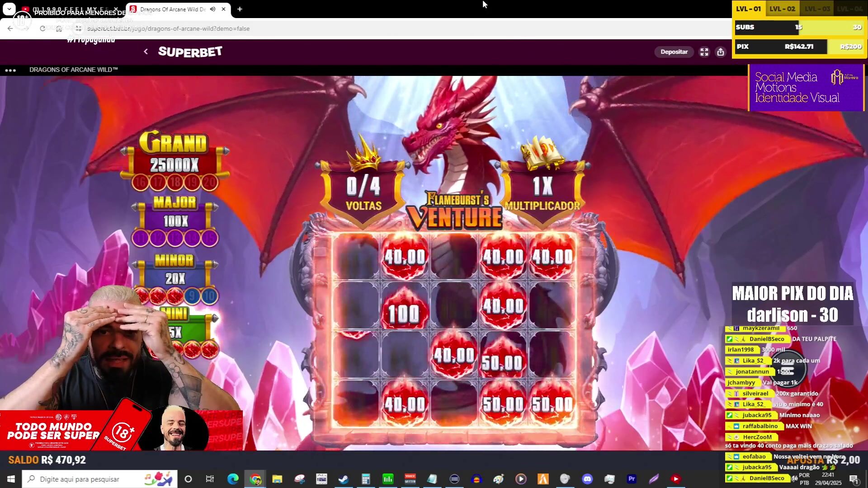868x488 pixels.
Task: Open the green chart app on taskbar
Action: pyautogui.click(x=388, y=479)
